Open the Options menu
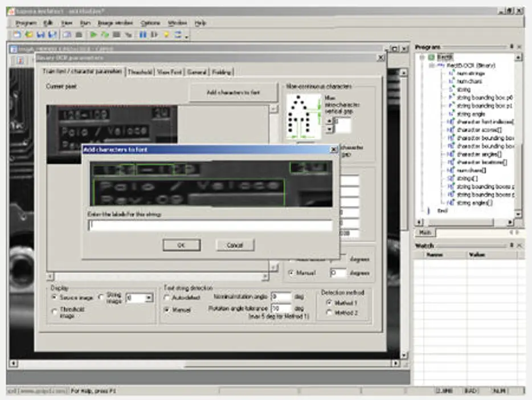532x400 pixels. [x=150, y=23]
